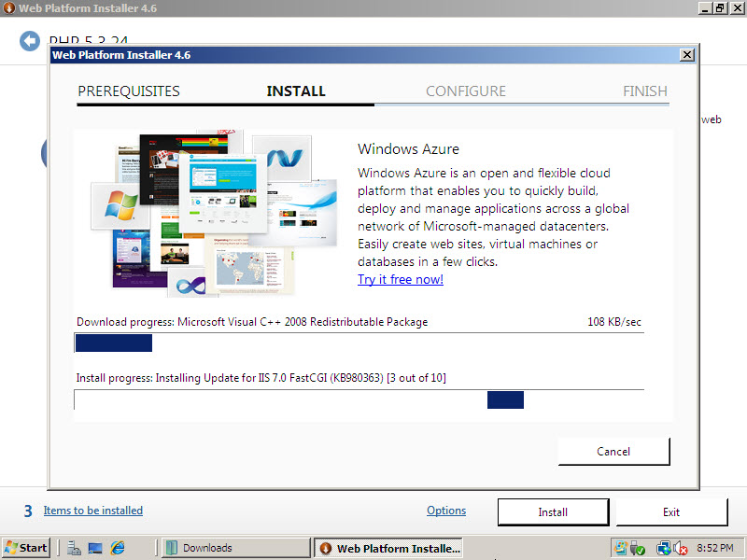Click the Windows Azure screenshots collage
The image size is (747, 560).
click(214, 214)
